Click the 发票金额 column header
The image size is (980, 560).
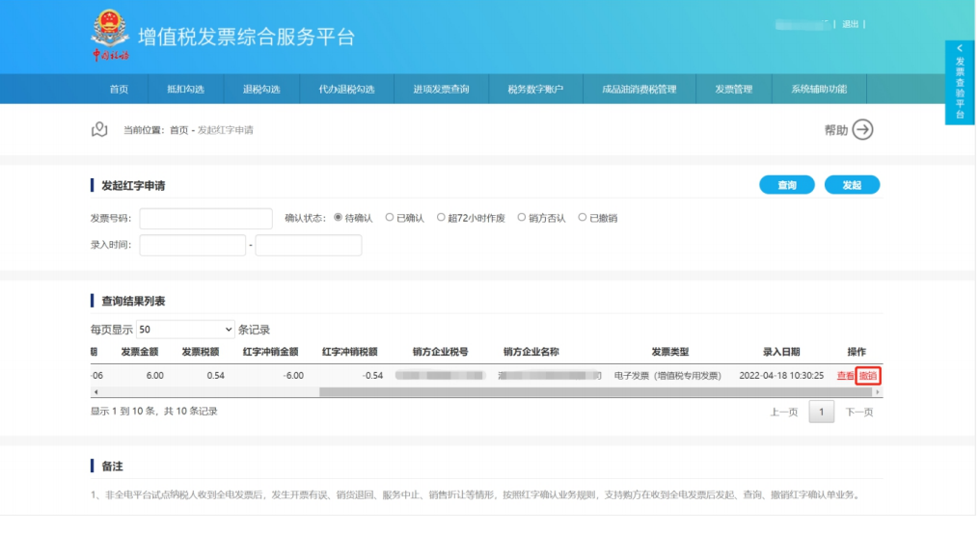[x=139, y=352]
